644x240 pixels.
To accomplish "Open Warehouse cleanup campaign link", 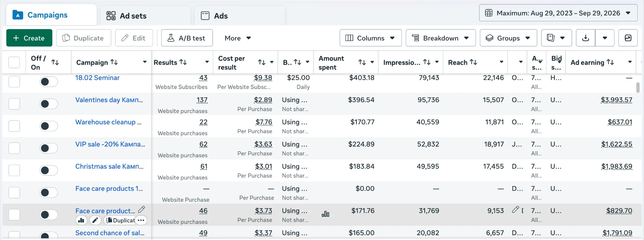I will pos(108,122).
